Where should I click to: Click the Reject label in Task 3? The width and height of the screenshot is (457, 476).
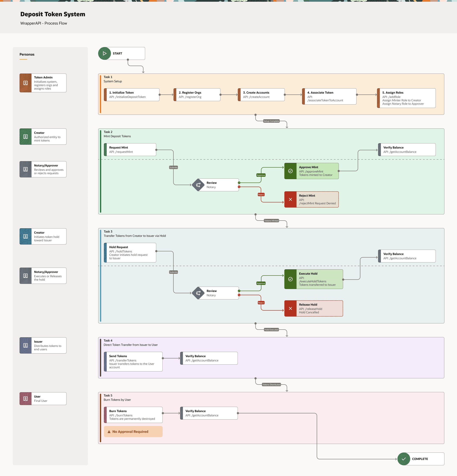pos(261,303)
